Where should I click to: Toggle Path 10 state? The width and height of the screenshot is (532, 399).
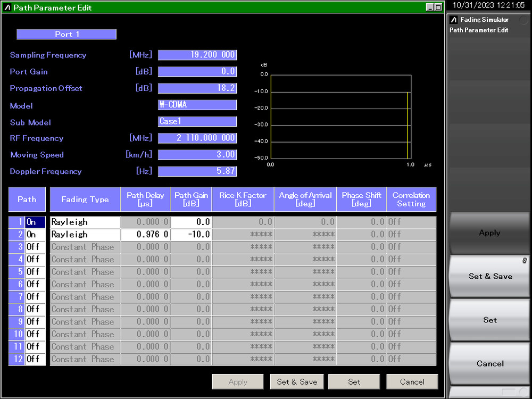click(35, 334)
